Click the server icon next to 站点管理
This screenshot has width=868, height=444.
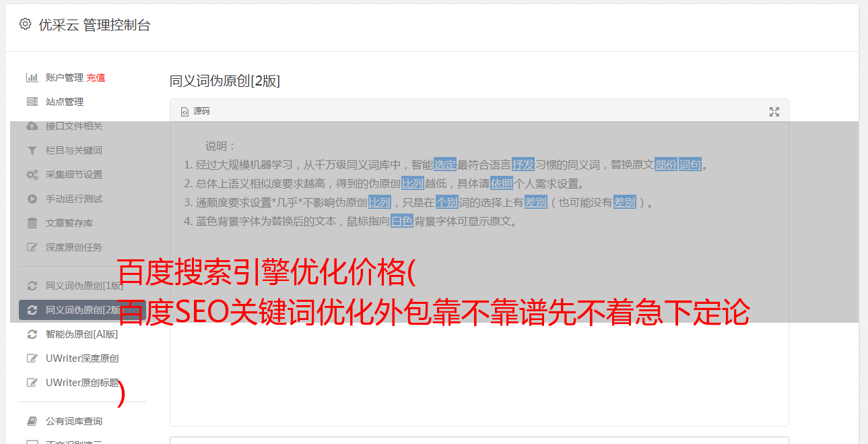(32, 102)
